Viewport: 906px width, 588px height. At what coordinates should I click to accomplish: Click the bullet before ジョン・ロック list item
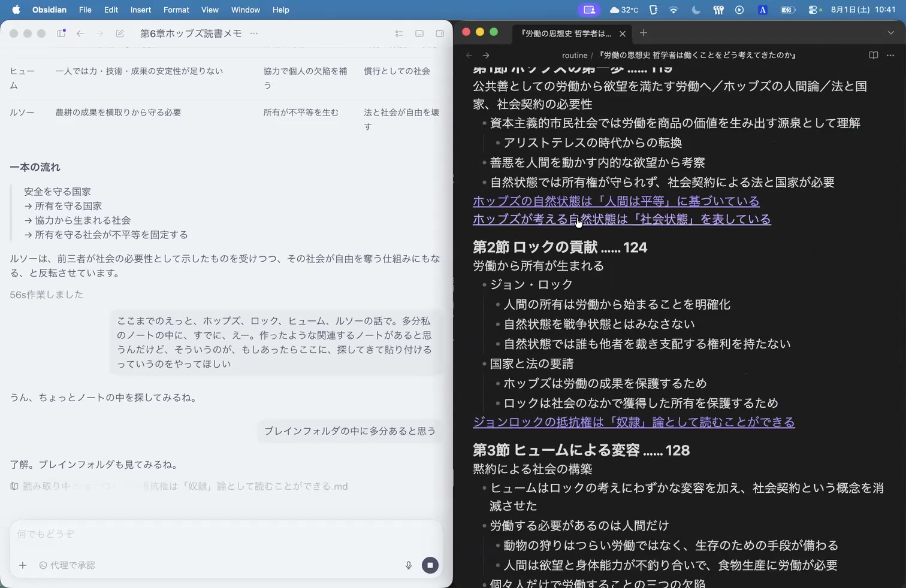484,285
